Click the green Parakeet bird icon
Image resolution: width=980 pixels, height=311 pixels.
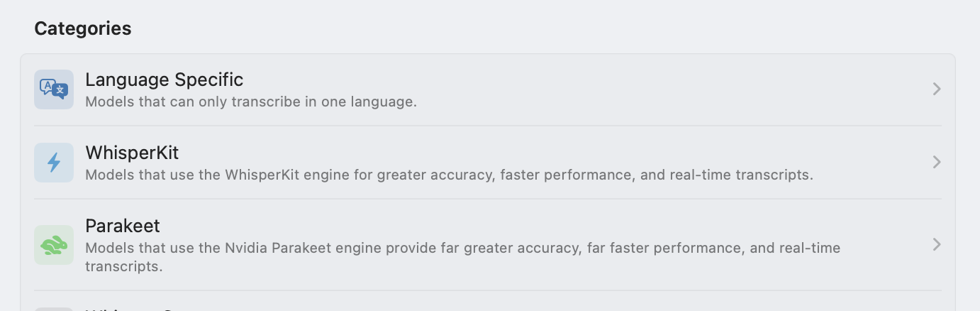(x=54, y=245)
